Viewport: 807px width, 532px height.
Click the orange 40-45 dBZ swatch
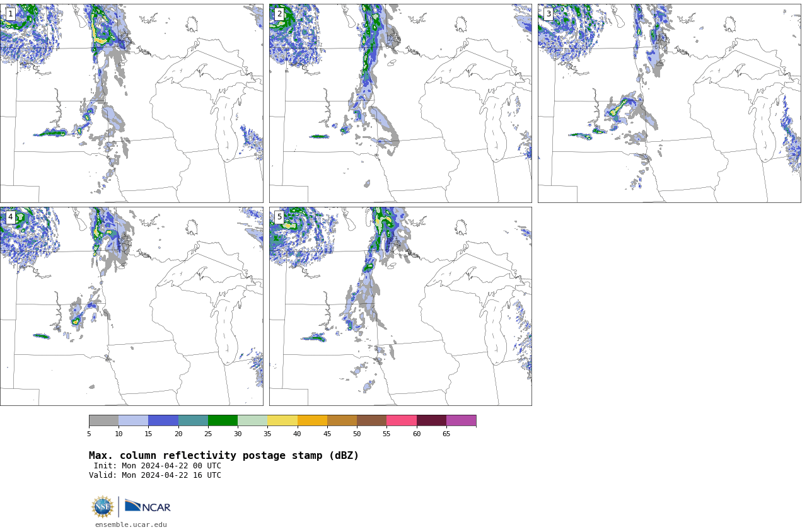(x=312, y=420)
